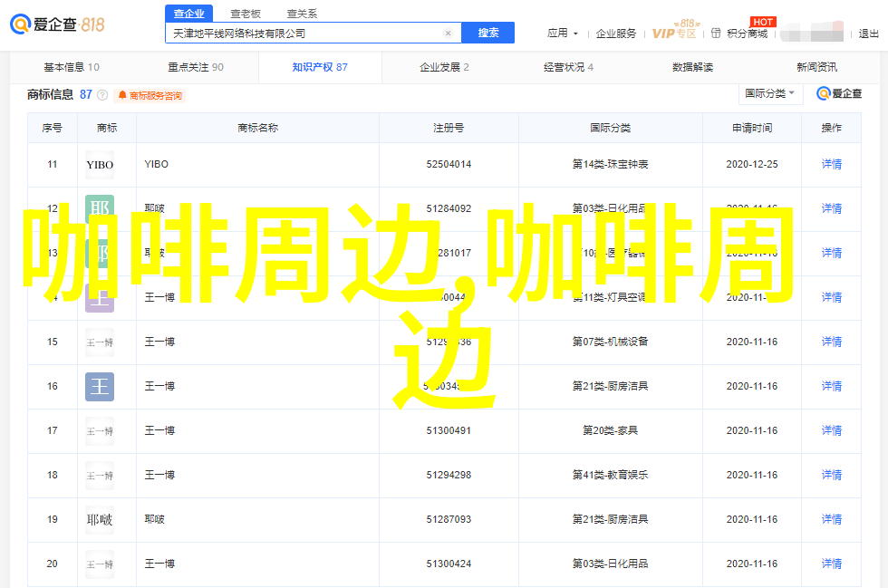Open 详情 for trademark 51284092
Image resolution: width=888 pixels, height=588 pixels.
[x=832, y=208]
